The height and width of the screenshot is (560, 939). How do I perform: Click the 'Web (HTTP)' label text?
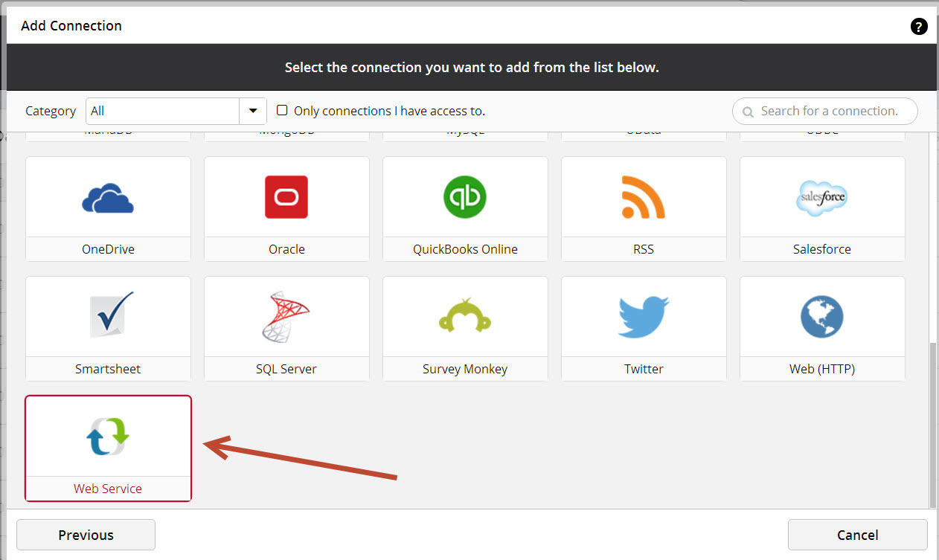[822, 369]
